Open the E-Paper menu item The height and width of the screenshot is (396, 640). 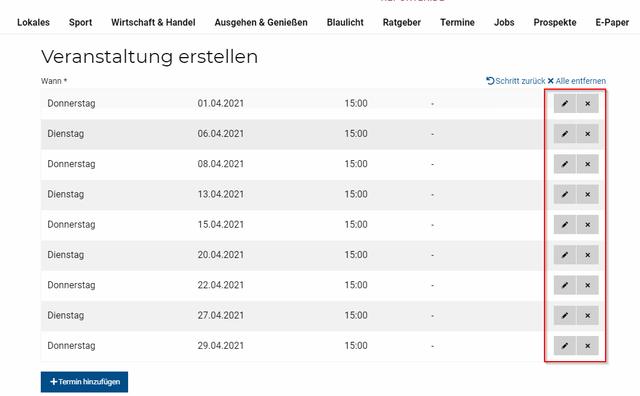click(612, 22)
